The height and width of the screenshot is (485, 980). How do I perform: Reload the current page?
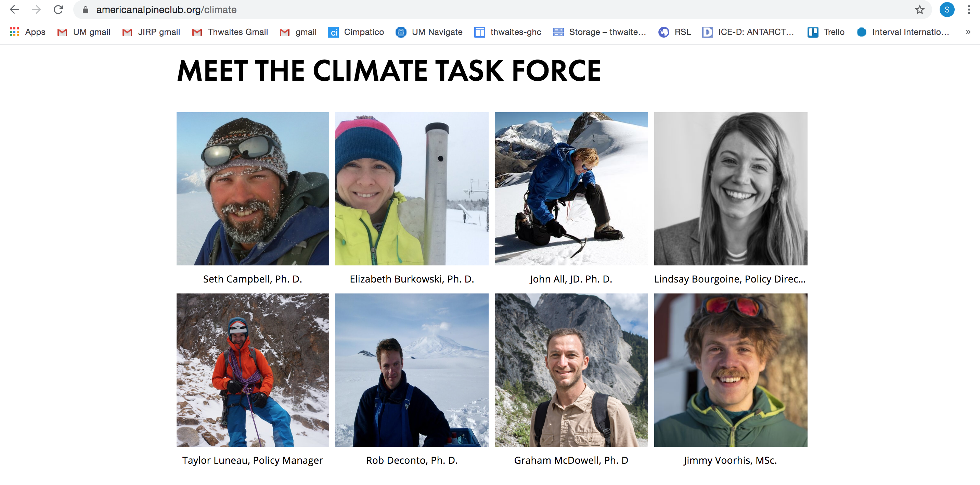point(58,10)
